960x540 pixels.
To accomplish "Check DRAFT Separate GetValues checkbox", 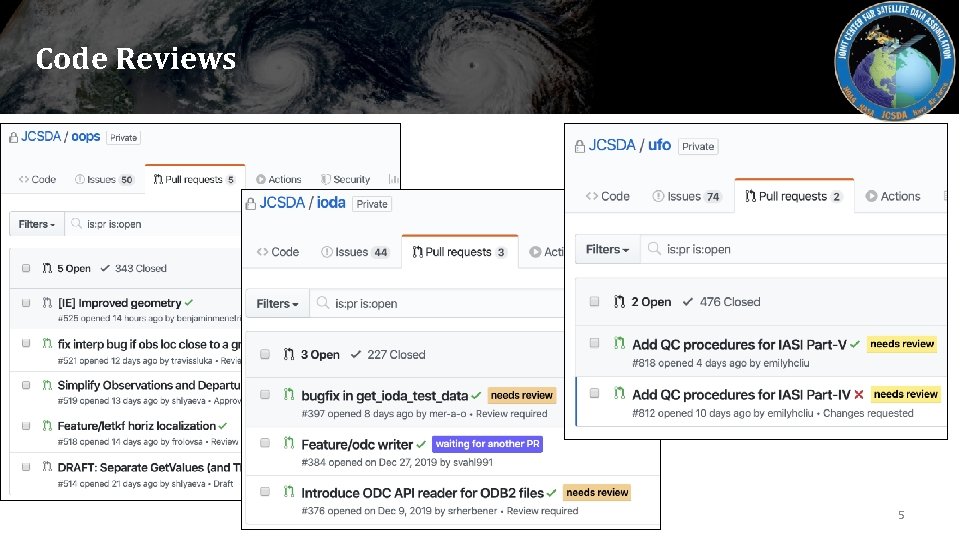I will (26, 467).
